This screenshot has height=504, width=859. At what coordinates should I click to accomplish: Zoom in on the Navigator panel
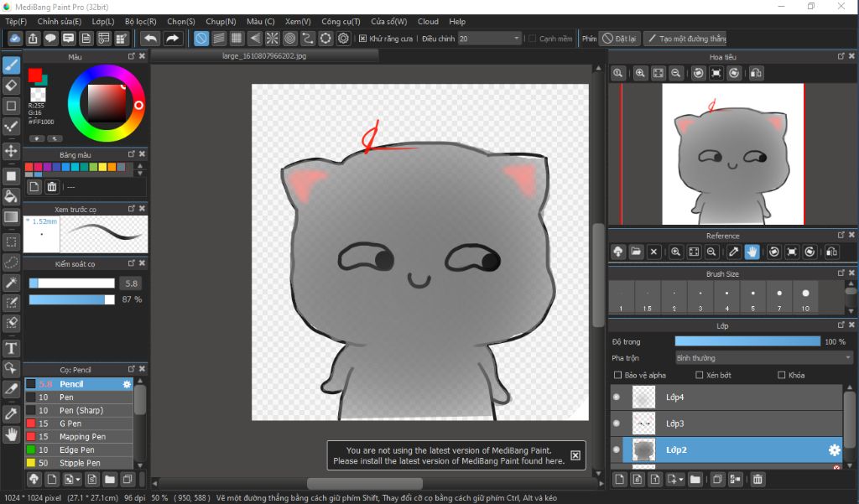640,73
